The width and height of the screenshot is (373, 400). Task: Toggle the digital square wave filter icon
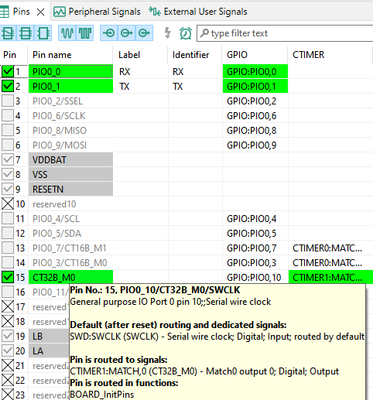pos(85,33)
